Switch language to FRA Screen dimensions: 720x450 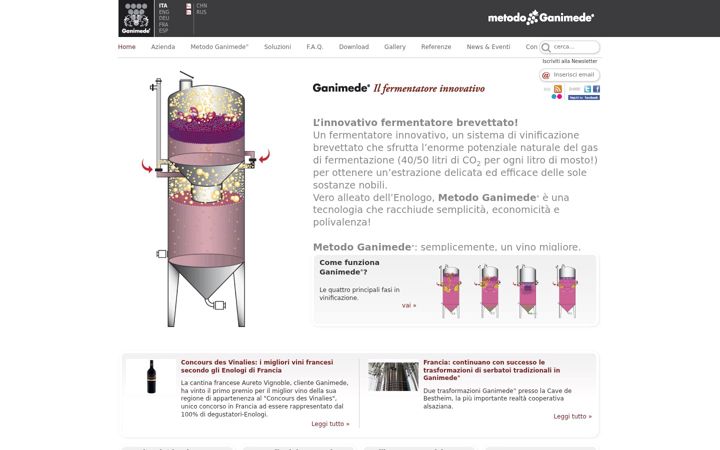163,24
